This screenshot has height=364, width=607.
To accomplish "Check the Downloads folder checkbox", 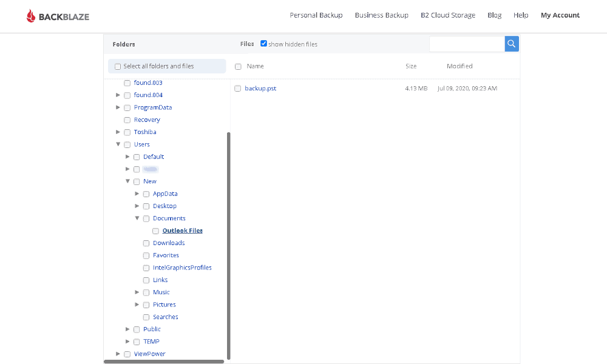I will point(146,243).
